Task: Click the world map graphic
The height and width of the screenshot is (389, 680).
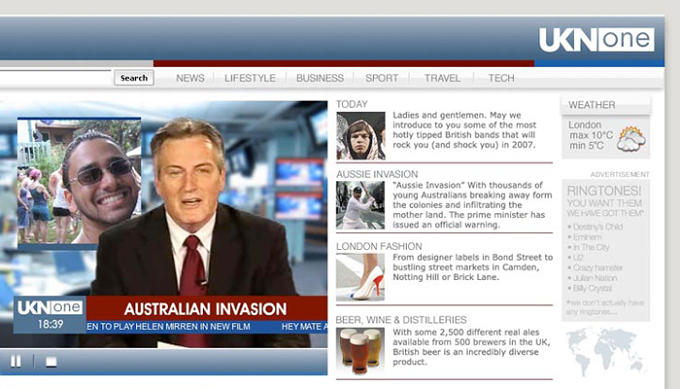Action: (606, 351)
